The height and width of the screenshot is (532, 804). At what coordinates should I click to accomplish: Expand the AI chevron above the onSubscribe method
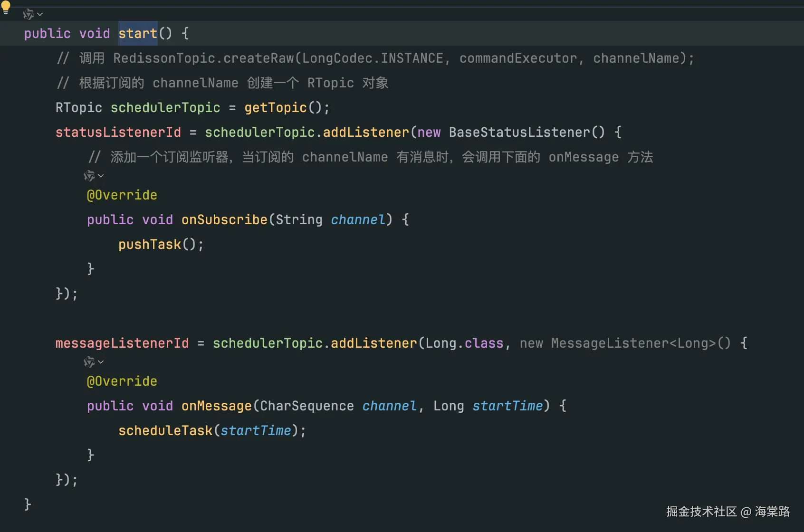coord(101,176)
